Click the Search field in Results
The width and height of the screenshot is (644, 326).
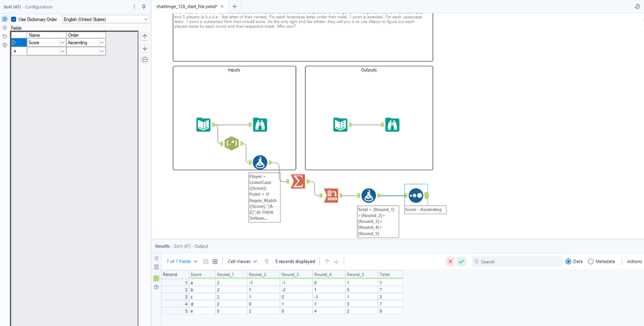[x=516, y=262]
